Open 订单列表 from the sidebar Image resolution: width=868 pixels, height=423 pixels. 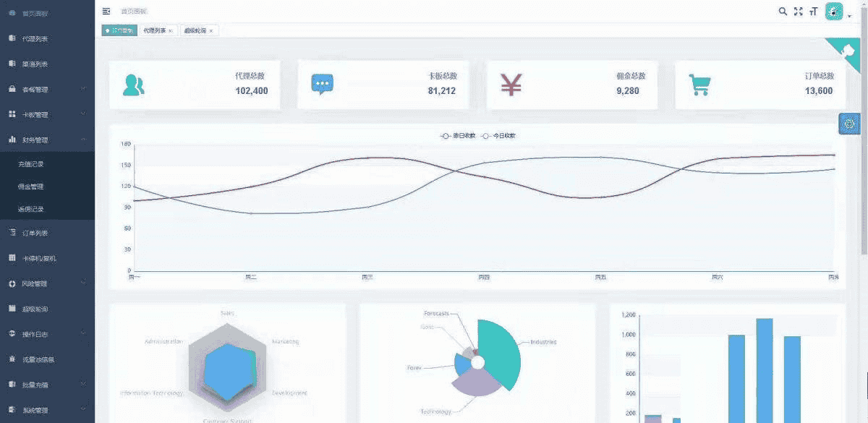tap(47, 233)
